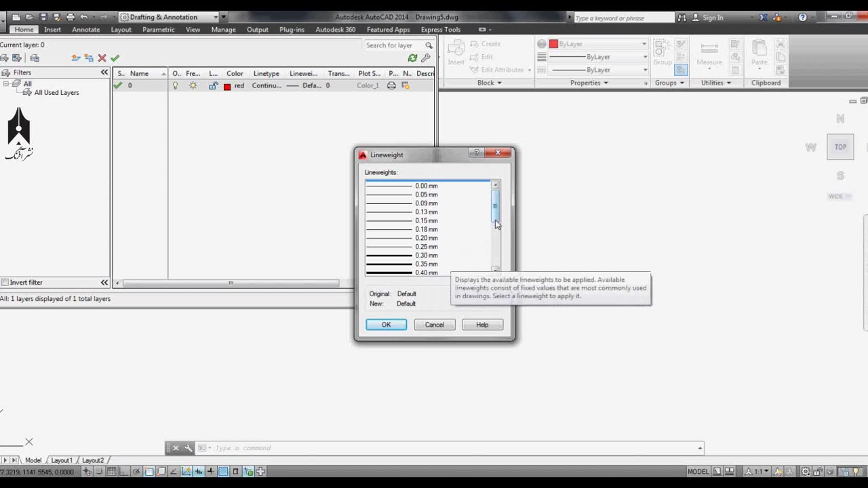Image resolution: width=868 pixels, height=488 pixels.
Task: Select the 0.30 mm lineweight
Action: point(428,256)
